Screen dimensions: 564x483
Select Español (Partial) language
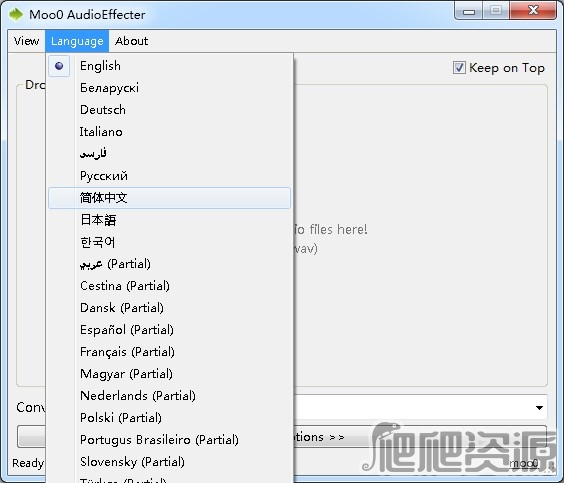169,329
